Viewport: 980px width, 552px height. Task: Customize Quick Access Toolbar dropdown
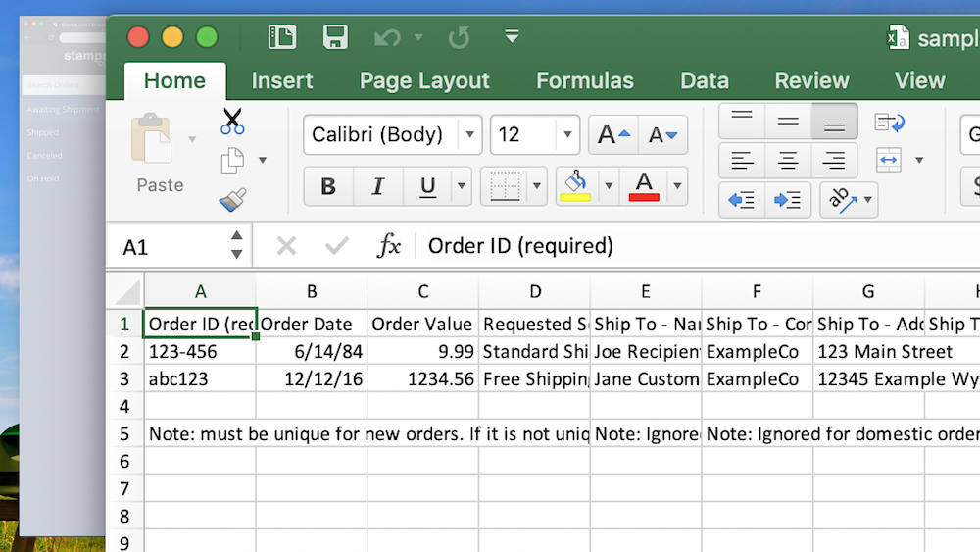point(512,36)
